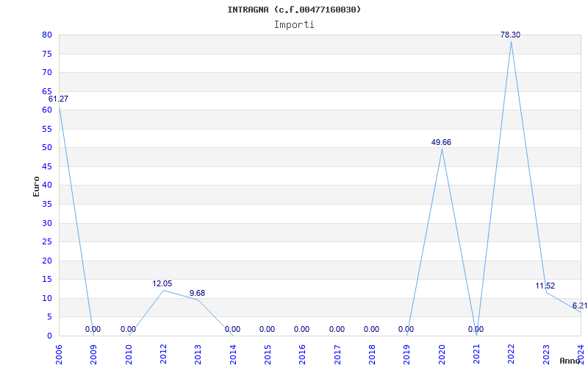Click the 0.00 value label for 2014
The width and height of the screenshot is (588, 368).
pos(232,329)
